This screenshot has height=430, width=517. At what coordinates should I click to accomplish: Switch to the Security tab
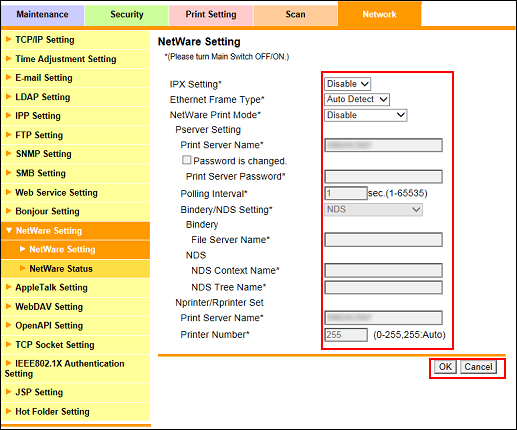pos(127,14)
